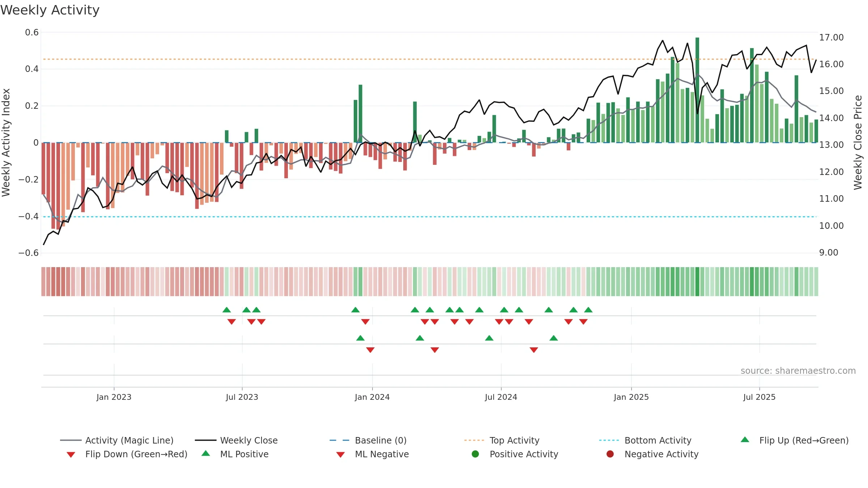Click the Jan 2024 axis label

[x=372, y=397]
